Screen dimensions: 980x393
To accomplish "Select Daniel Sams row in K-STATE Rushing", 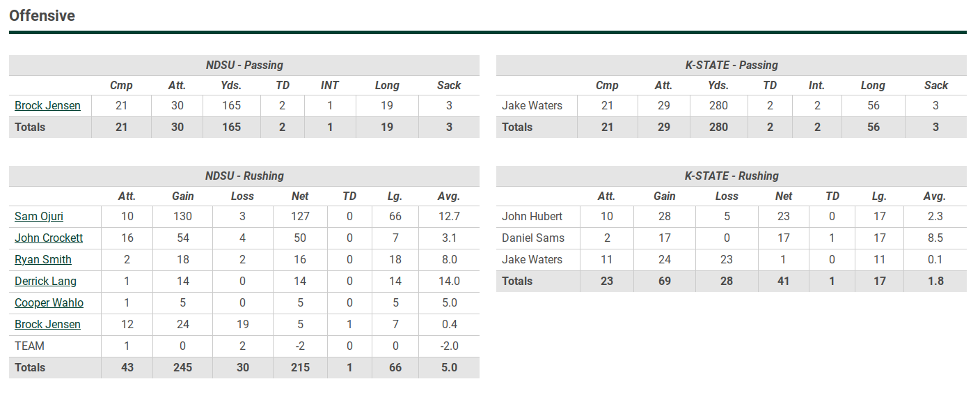I will 732,238.
